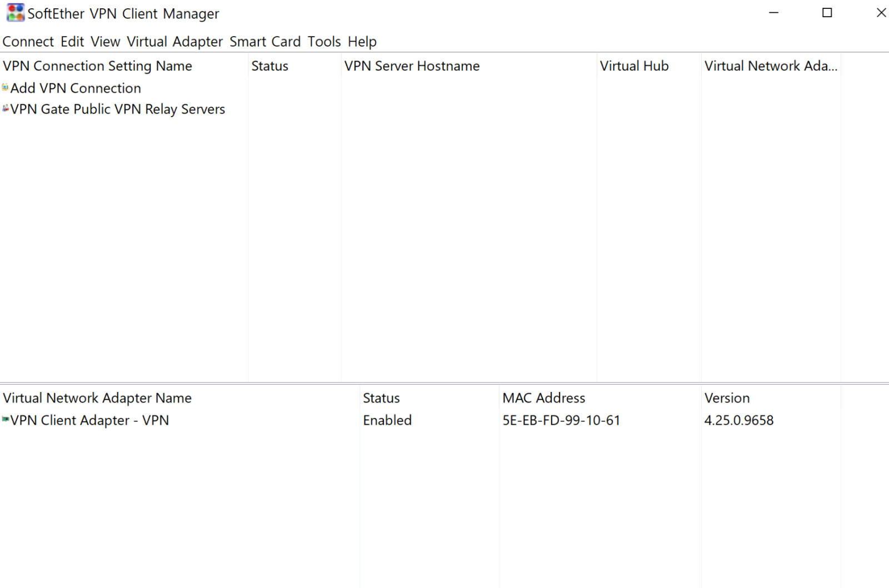Sort by VPN Connection Setting Name column
The width and height of the screenshot is (889, 588).
(97, 66)
